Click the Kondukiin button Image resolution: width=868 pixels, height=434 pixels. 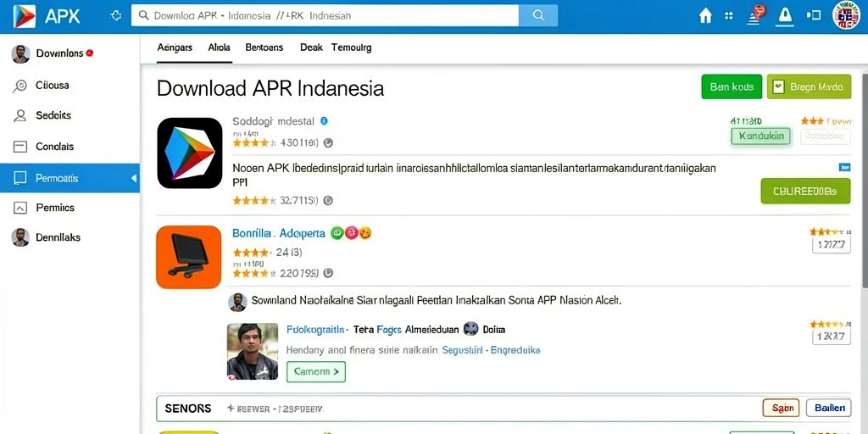[x=761, y=136]
